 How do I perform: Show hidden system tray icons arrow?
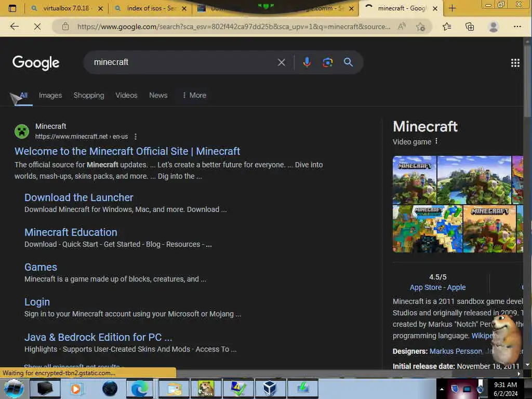coord(442,389)
